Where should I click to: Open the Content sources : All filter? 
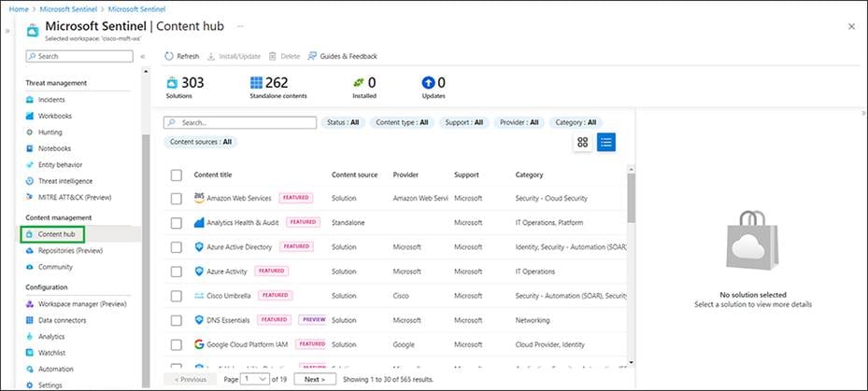pyautogui.click(x=200, y=142)
